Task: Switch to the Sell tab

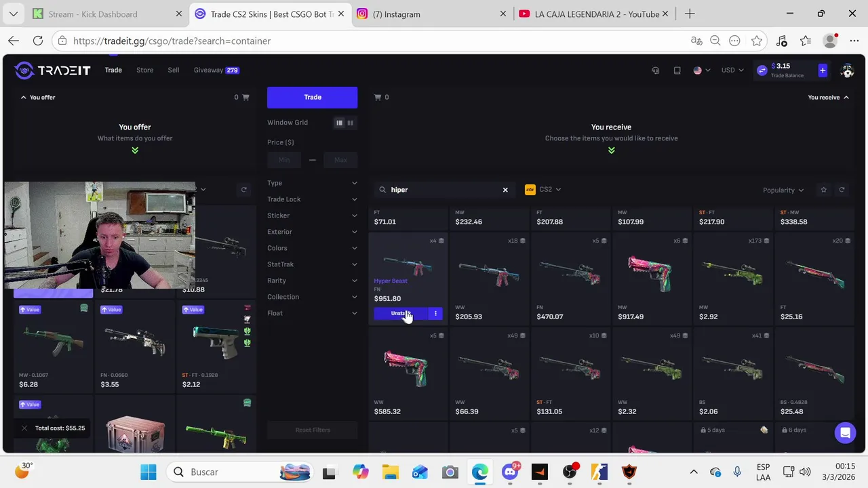Action: click(x=174, y=70)
